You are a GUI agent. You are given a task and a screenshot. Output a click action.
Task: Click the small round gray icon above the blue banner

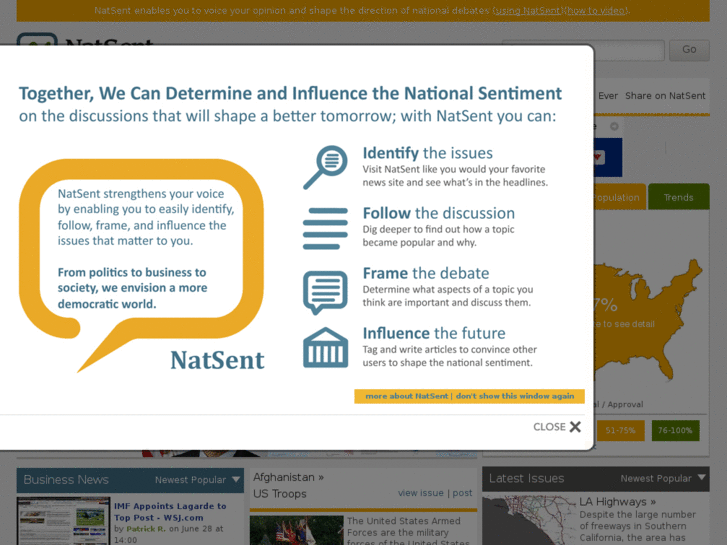[614, 126]
